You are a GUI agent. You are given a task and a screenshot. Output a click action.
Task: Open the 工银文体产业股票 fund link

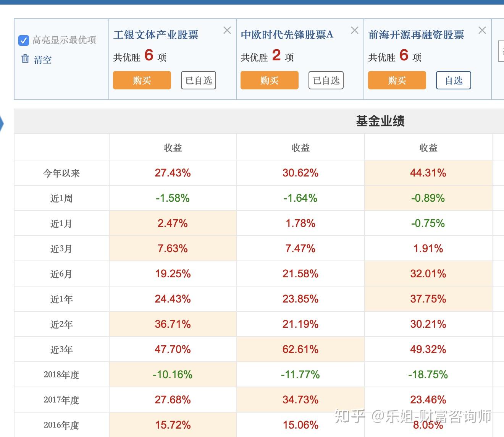click(x=156, y=35)
